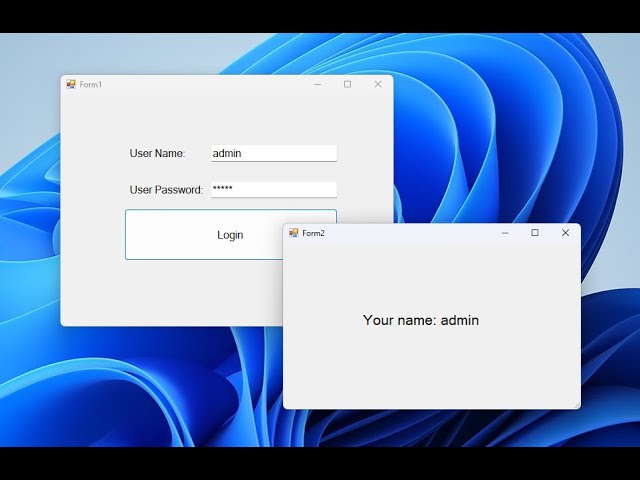Focus the User Name field containing admin
This screenshot has width=640, height=480.
point(274,153)
